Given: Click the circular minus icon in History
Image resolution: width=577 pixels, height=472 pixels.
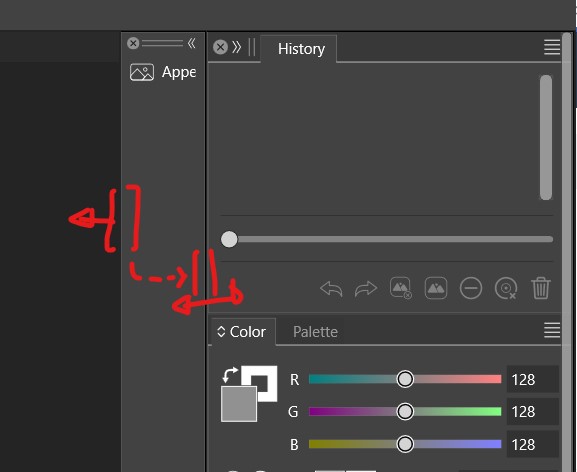Looking at the screenshot, I should (x=471, y=288).
